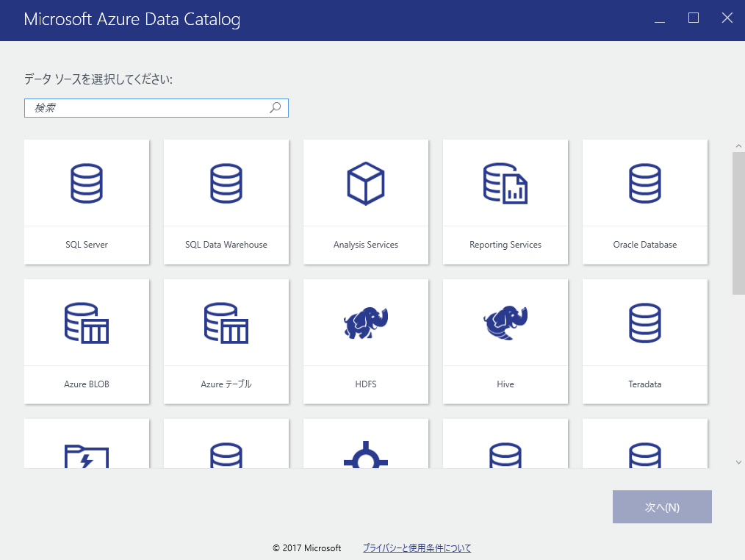The width and height of the screenshot is (745, 560).
Task: Click the Hive label
Action: tap(505, 384)
